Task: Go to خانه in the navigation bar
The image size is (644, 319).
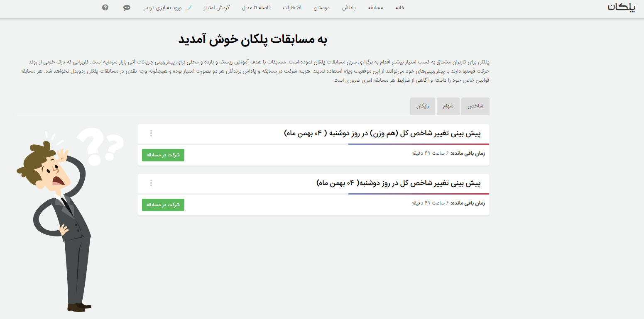Action: click(400, 8)
